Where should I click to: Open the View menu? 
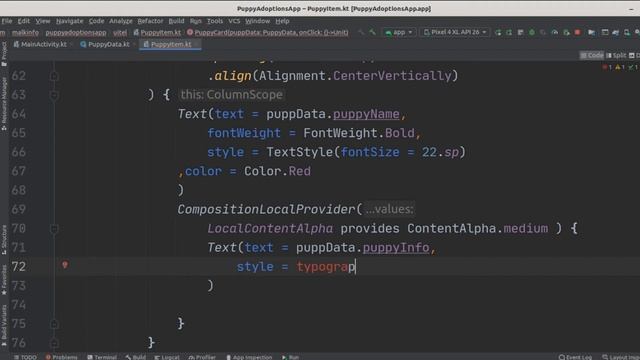[x=42, y=21]
